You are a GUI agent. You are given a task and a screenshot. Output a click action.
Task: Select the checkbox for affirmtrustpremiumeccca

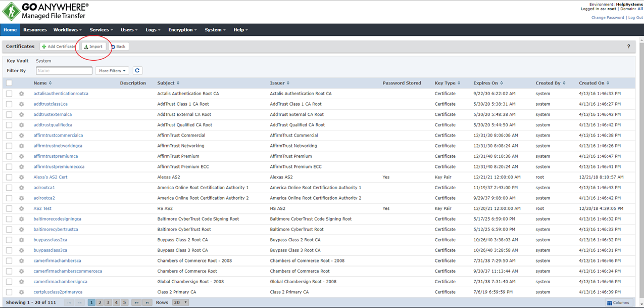9,167
